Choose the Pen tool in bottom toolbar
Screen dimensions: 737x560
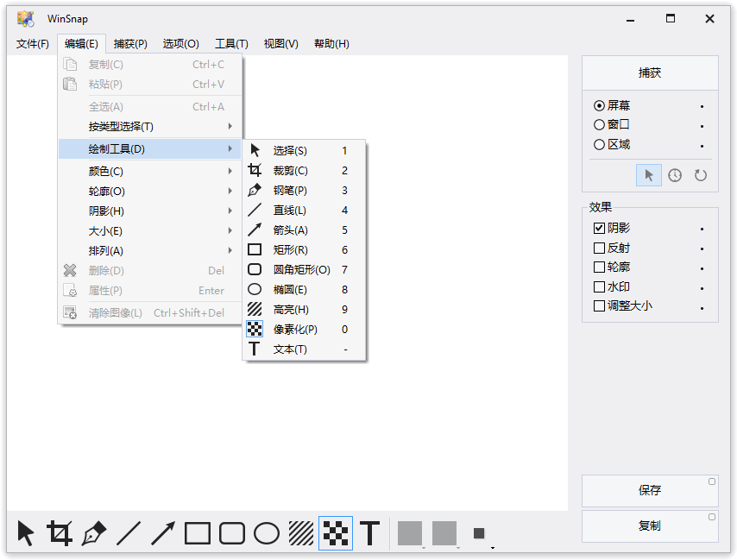(94, 533)
